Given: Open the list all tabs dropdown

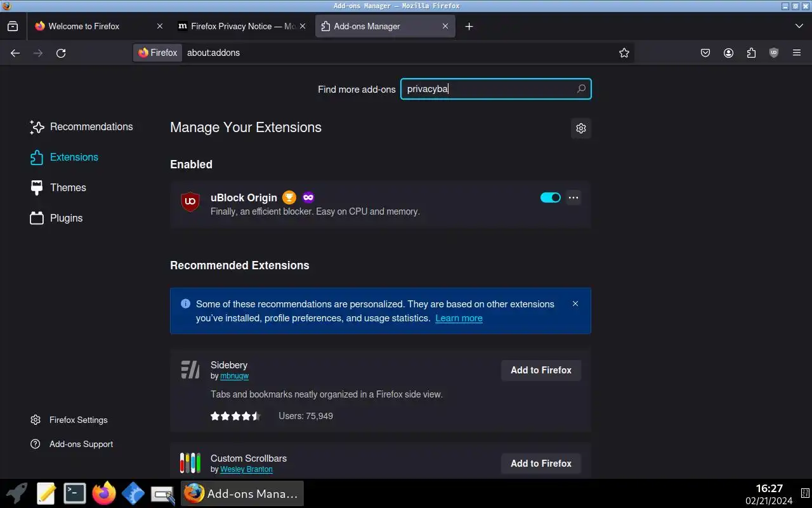Looking at the screenshot, I should 799,26.
